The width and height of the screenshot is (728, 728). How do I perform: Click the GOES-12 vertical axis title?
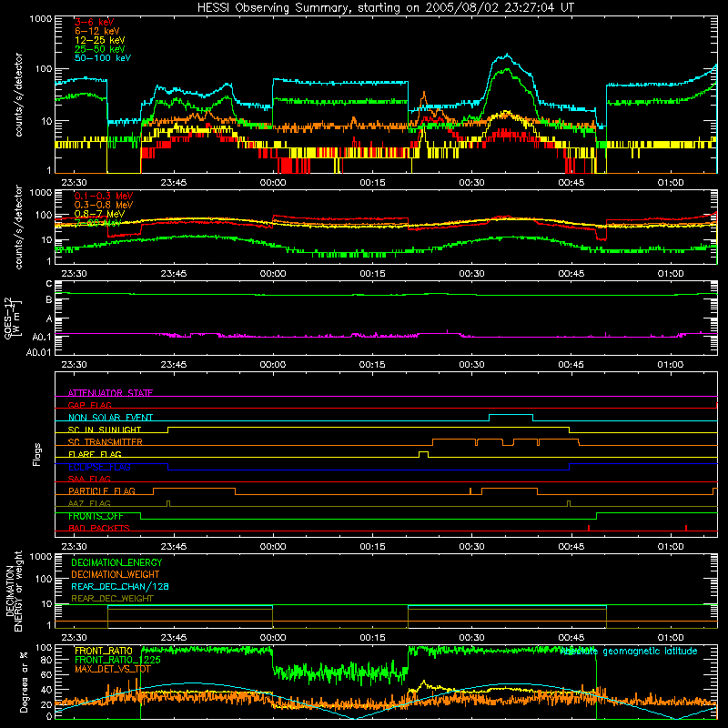tap(12, 318)
